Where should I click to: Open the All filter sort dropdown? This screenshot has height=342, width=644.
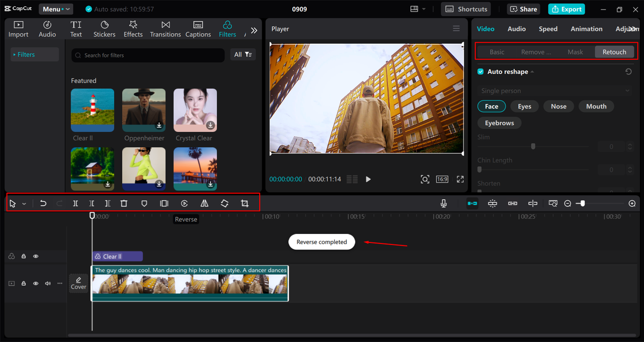coord(243,55)
